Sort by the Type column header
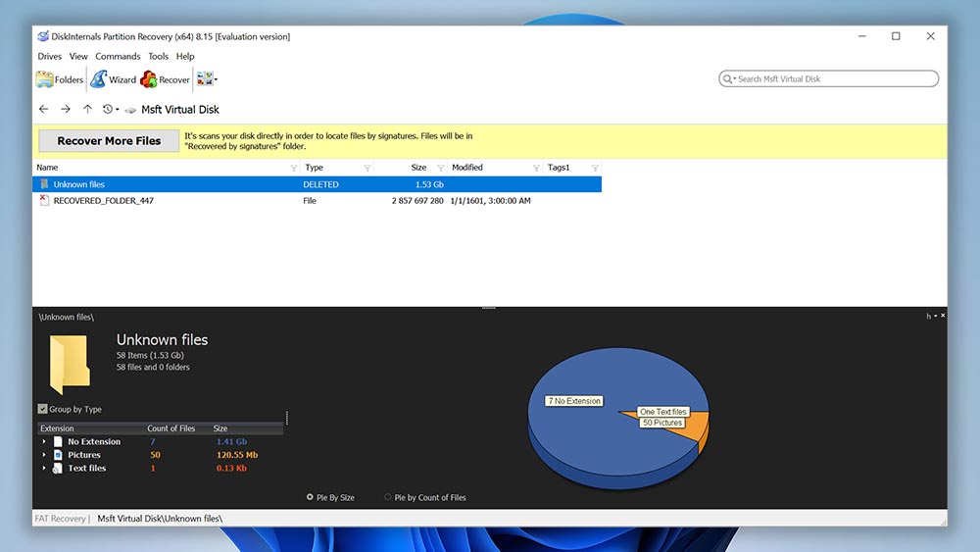The image size is (980, 552). (x=314, y=168)
